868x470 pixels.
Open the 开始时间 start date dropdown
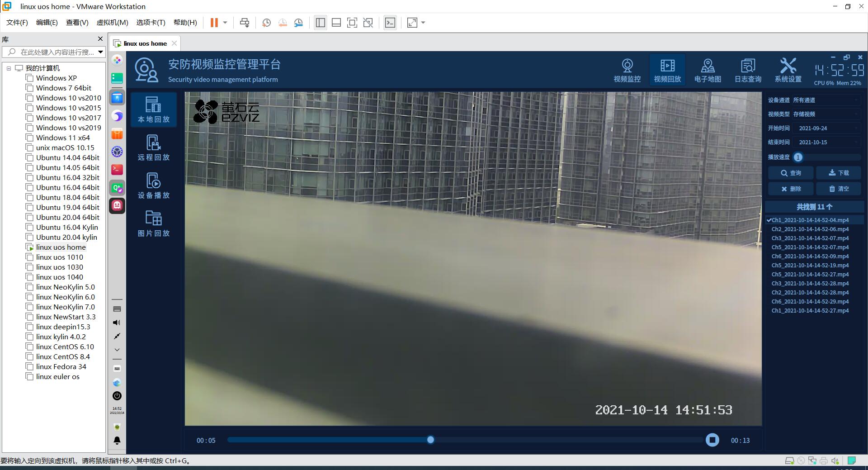(826, 128)
